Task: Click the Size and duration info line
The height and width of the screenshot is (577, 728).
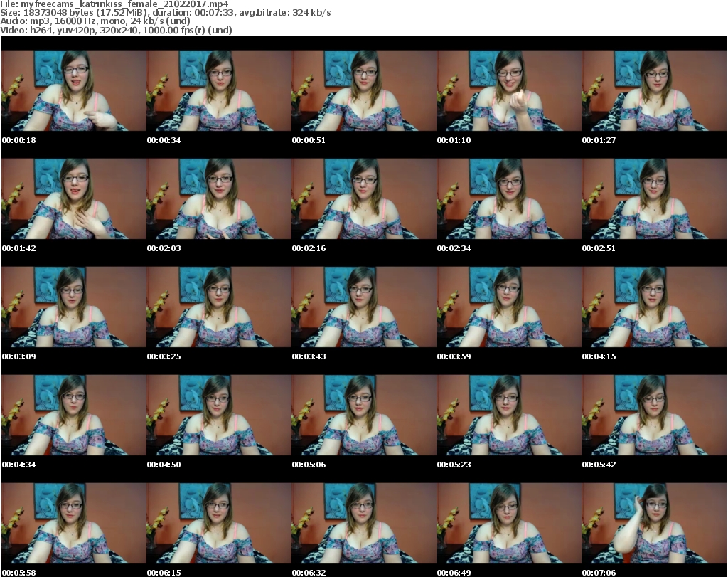Action: [165, 13]
